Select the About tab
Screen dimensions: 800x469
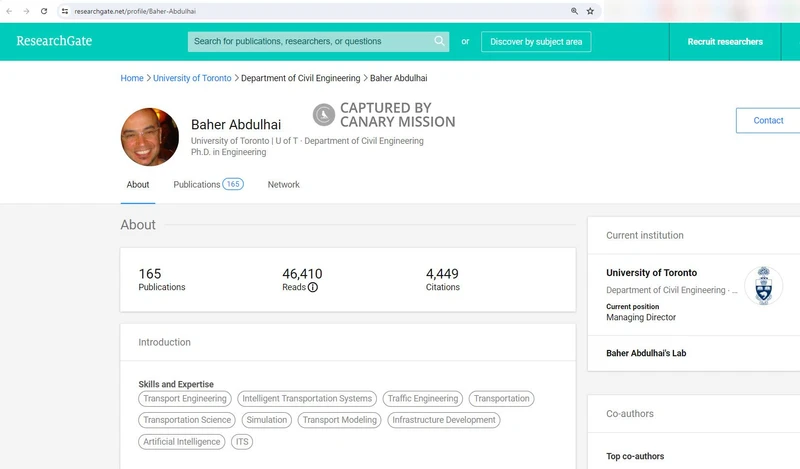[x=138, y=185]
